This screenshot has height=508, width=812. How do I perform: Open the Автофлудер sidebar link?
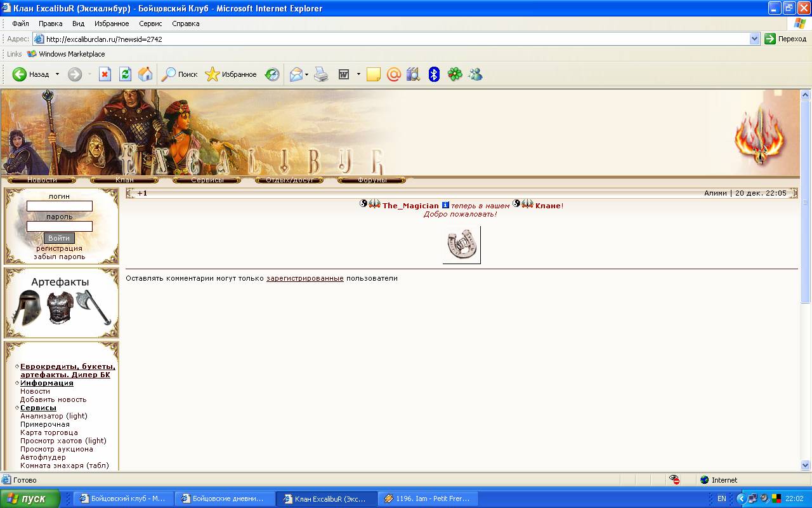[x=43, y=457]
